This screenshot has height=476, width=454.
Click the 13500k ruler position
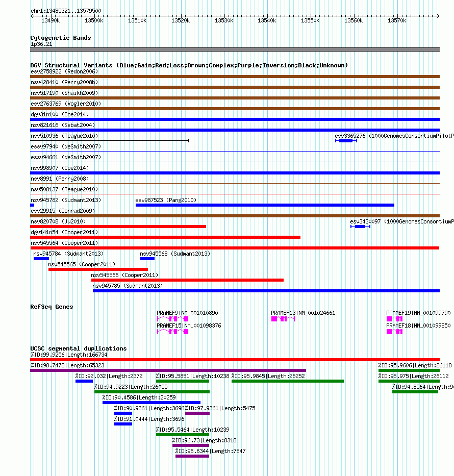tap(94, 20)
